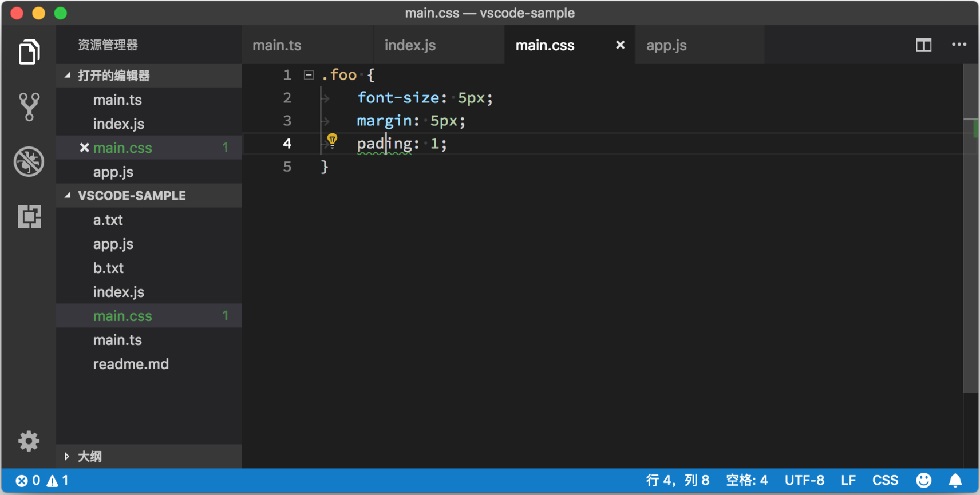Open the Manage gear menu
Viewport: 980px width, 495px height.
point(28,441)
